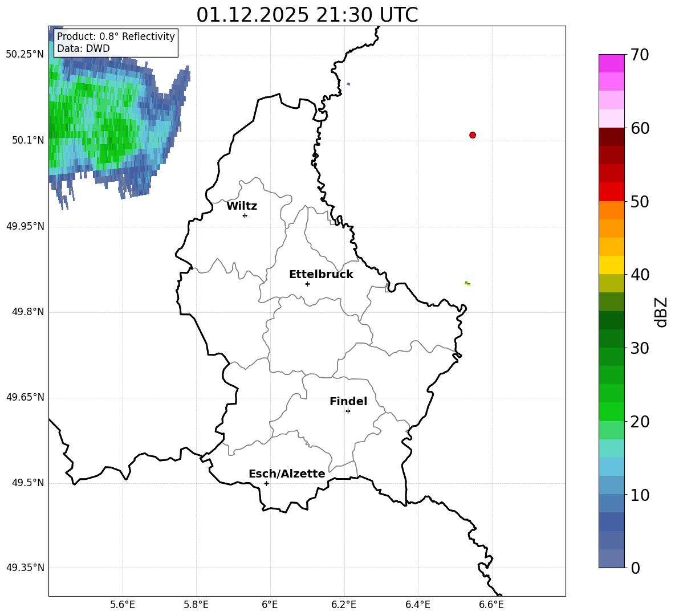Screen dimensions: 675x616
Task: Click the 49.35°N latitude label
Action: pyautogui.click(x=25, y=568)
